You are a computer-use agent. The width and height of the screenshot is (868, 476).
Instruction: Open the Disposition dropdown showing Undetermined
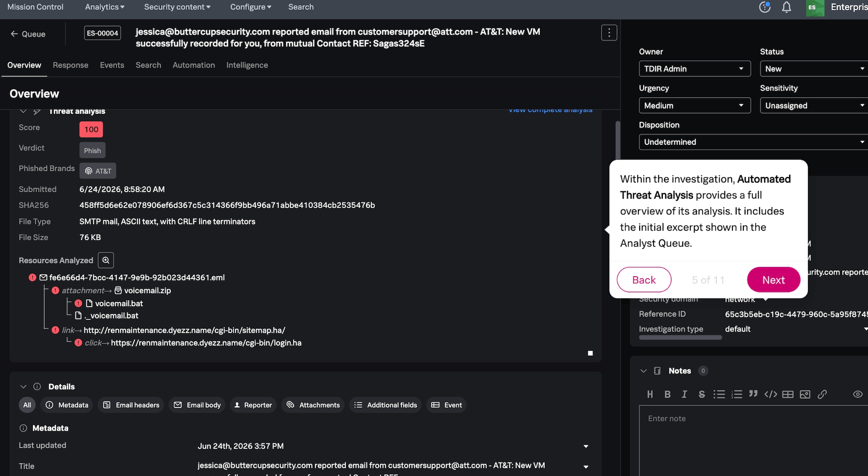(x=753, y=142)
